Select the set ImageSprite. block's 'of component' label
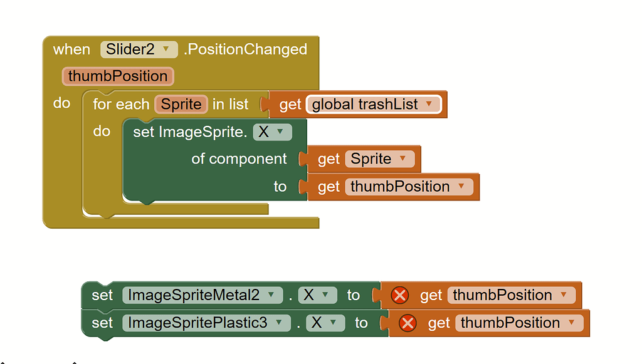Viewport: 642px width, 364px height. tap(239, 159)
